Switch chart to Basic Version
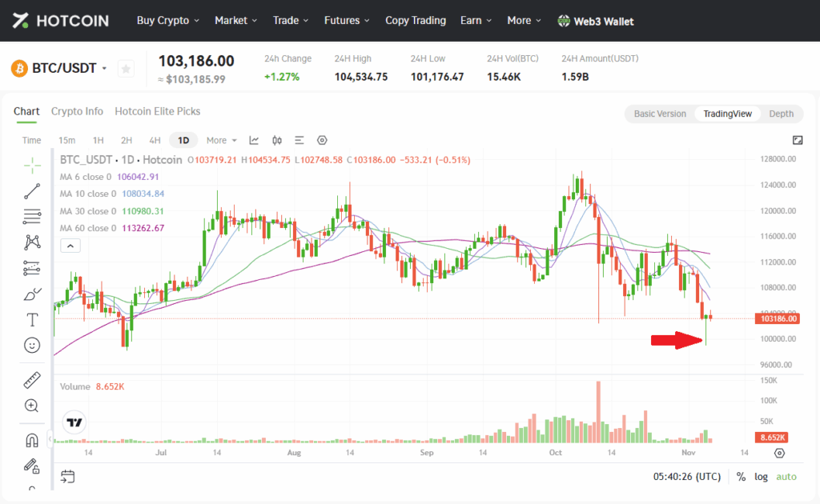 coord(660,114)
